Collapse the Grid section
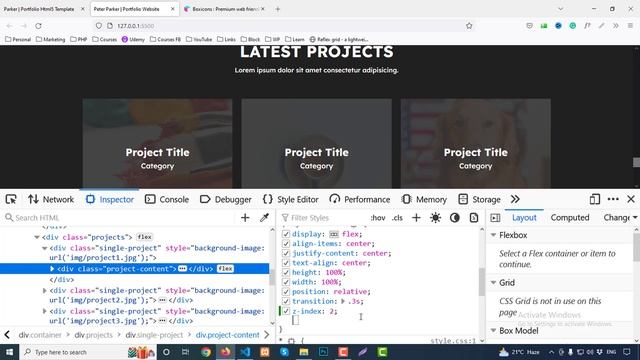 493,282
